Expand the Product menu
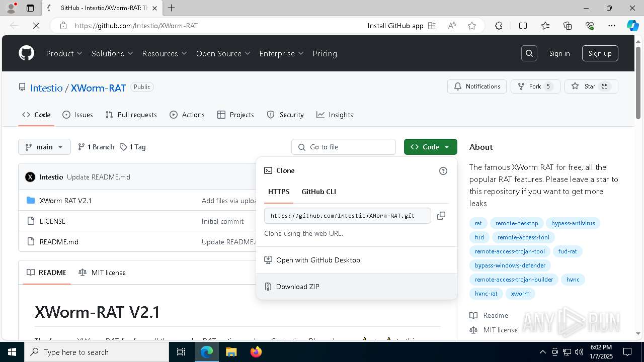 coord(64,53)
